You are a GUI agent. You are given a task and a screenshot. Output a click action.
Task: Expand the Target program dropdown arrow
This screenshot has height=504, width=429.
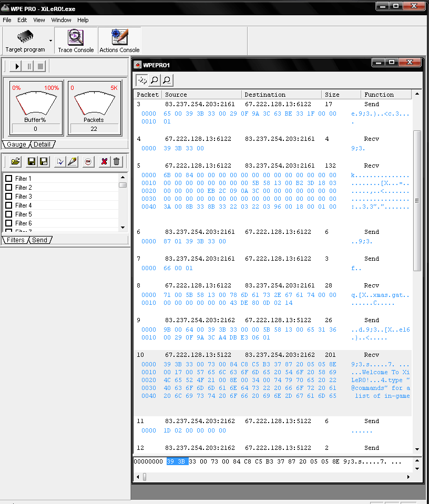(50, 40)
